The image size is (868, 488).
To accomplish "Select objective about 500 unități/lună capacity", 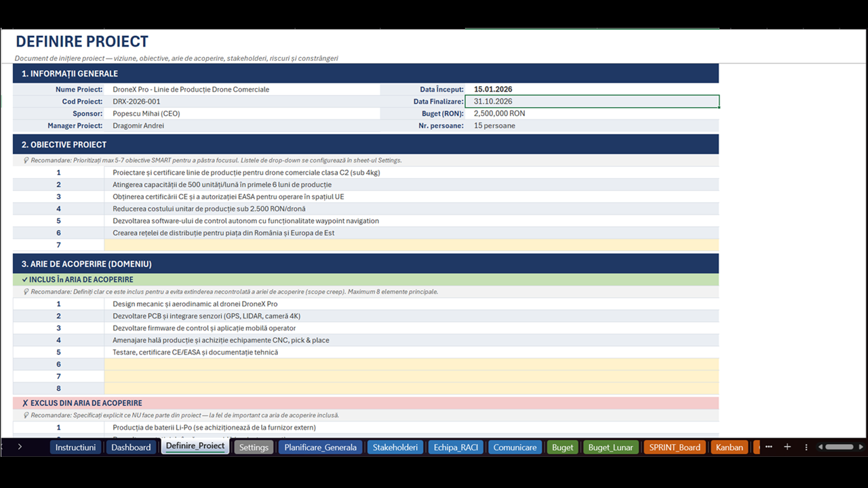I will [412, 184].
